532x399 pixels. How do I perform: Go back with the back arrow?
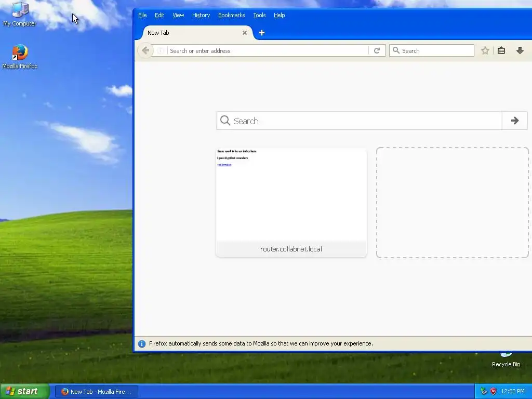pos(145,50)
